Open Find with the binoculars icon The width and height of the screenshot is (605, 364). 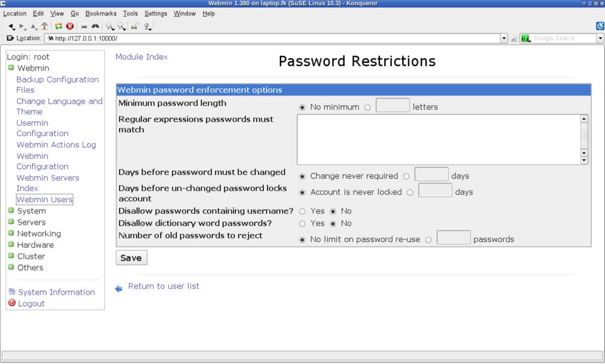[x=95, y=26]
